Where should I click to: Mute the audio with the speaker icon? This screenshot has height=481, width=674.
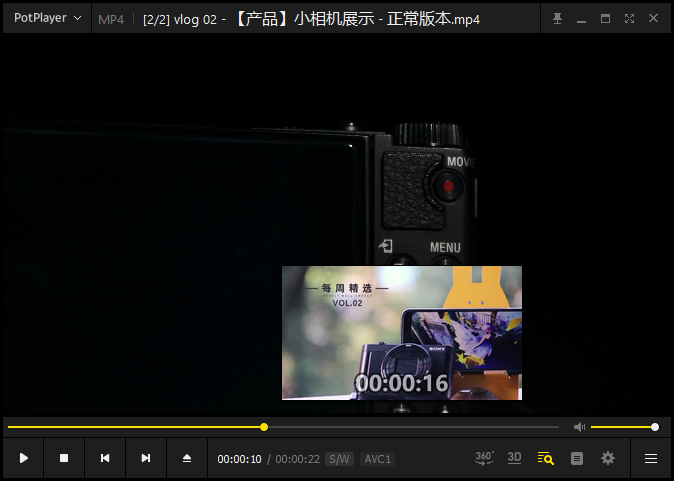click(579, 427)
